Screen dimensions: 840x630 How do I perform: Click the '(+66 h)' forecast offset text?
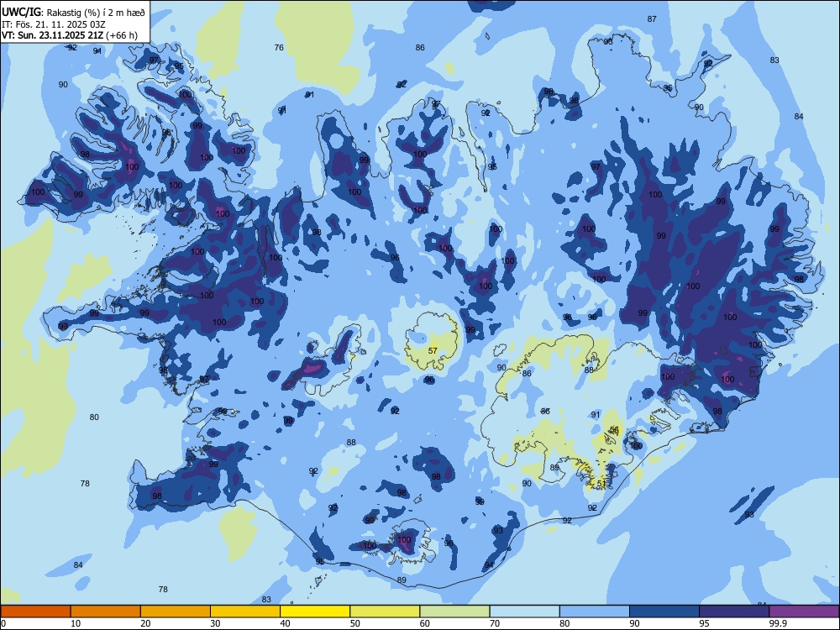coord(122,35)
